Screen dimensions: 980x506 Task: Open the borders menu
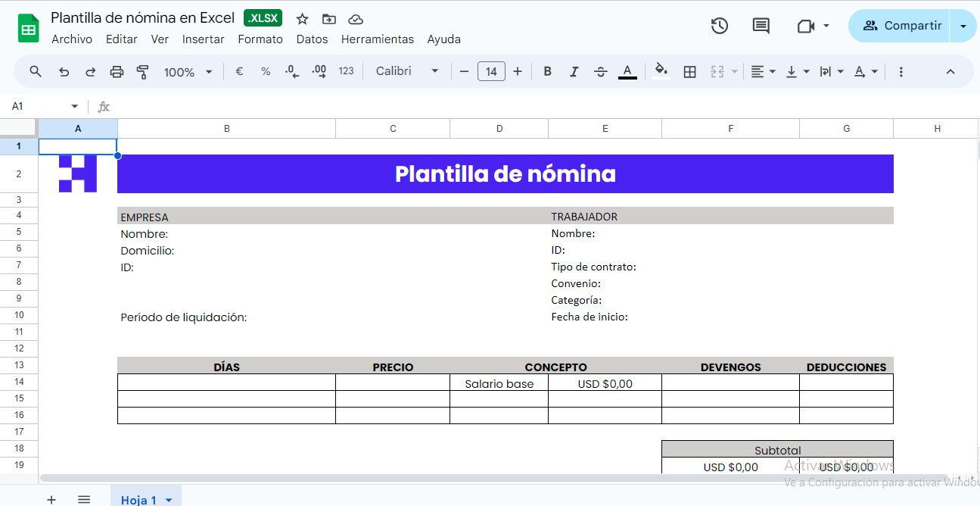pyautogui.click(x=689, y=71)
